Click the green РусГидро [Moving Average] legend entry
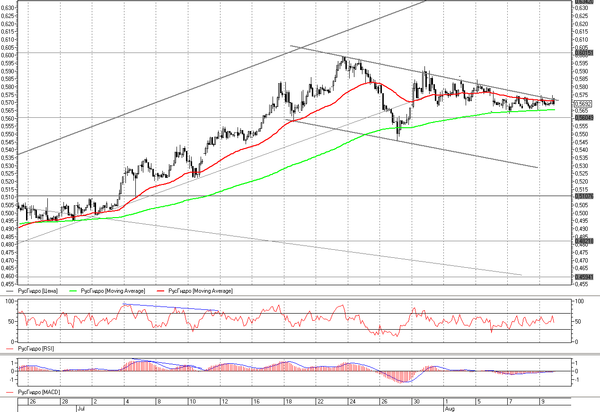This screenshot has height=412, width=600. pos(113,291)
